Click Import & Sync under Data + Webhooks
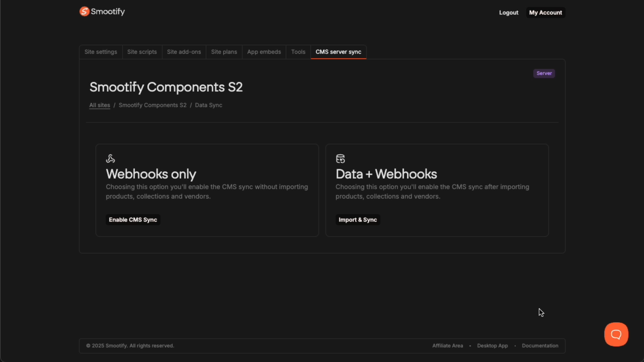Image resolution: width=644 pixels, height=362 pixels. coord(358,220)
